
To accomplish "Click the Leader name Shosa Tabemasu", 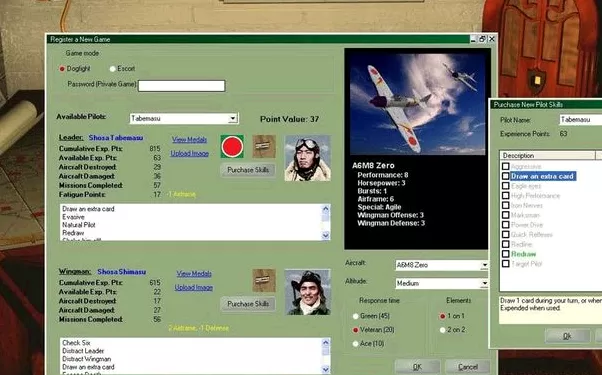I will (x=116, y=138).
